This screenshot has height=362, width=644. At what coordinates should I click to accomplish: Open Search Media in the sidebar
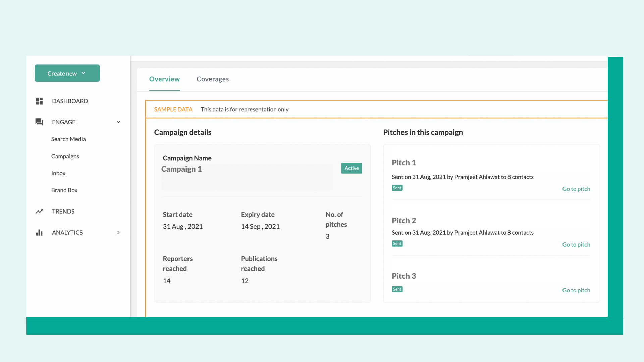click(68, 139)
